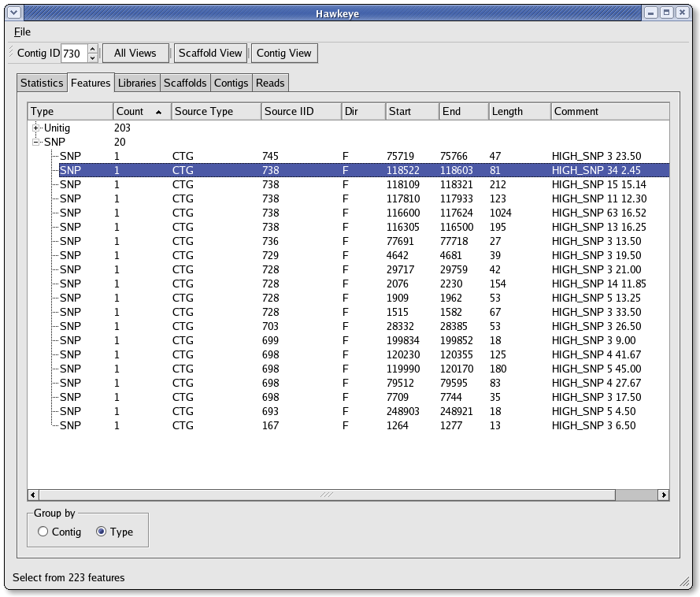Switch to the Scaffolds tab
Image resolution: width=700 pixels, height=597 pixels.
pyautogui.click(x=185, y=83)
